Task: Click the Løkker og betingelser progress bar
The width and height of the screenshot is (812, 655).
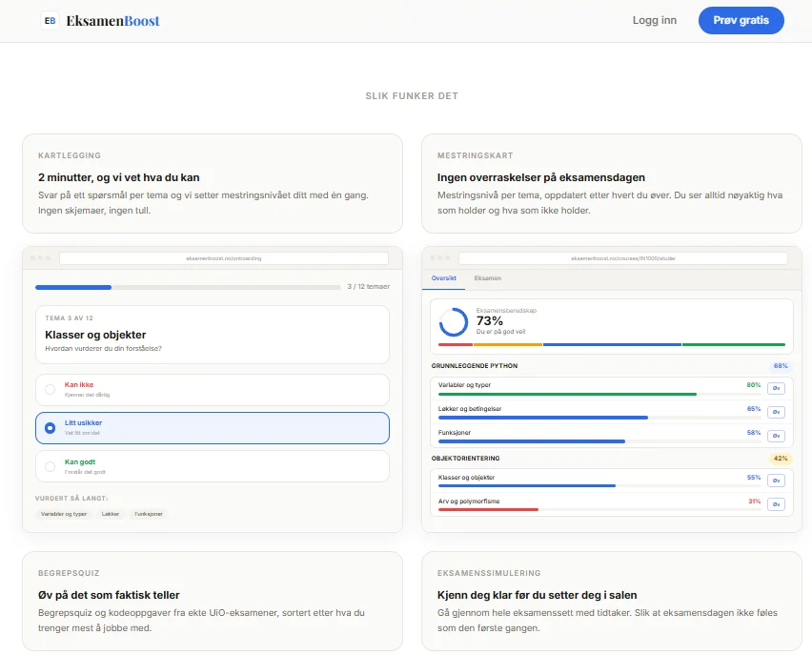Action: tap(599, 418)
